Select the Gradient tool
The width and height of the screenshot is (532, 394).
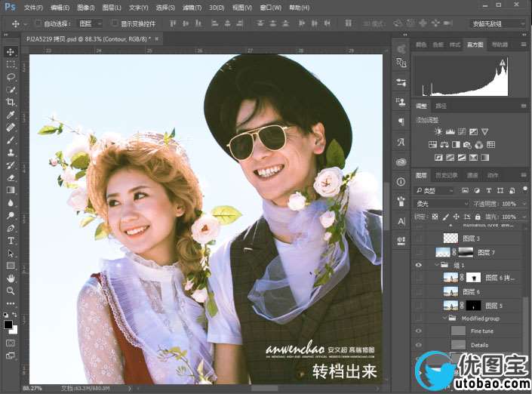(x=11, y=190)
